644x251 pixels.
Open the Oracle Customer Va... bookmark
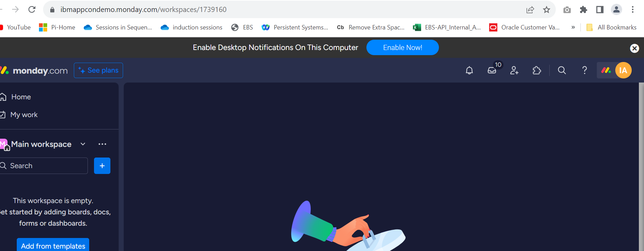(525, 27)
